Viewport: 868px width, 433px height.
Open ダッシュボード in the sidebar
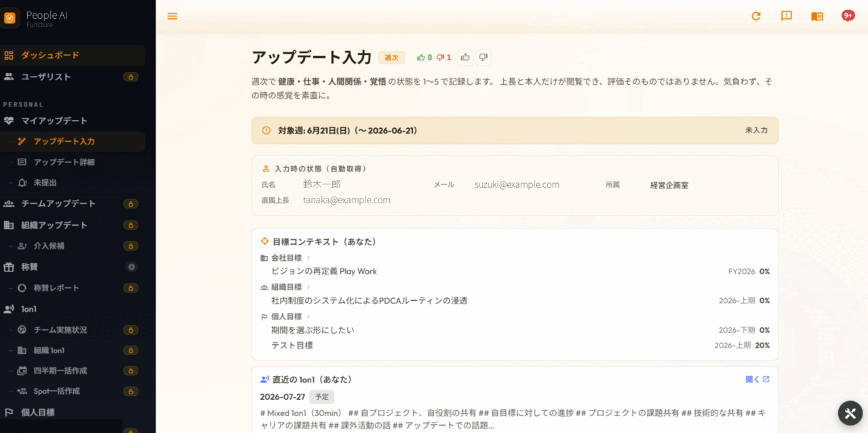(x=73, y=55)
